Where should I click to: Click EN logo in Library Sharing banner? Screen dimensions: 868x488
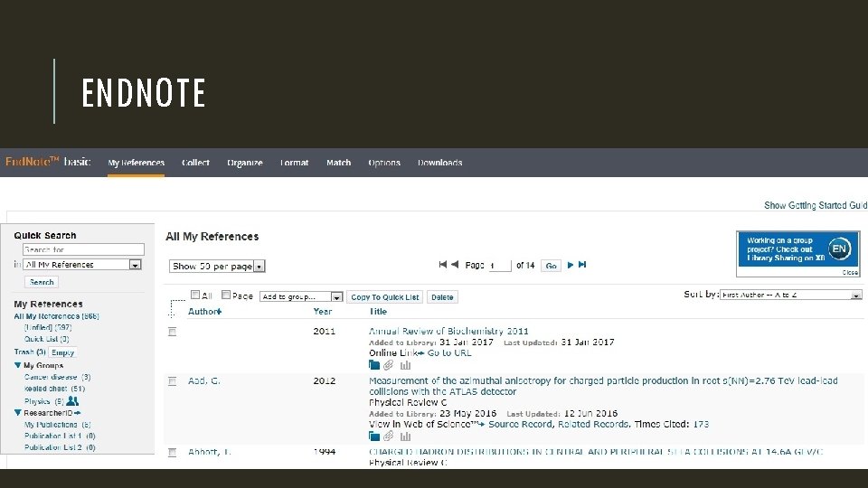point(839,249)
